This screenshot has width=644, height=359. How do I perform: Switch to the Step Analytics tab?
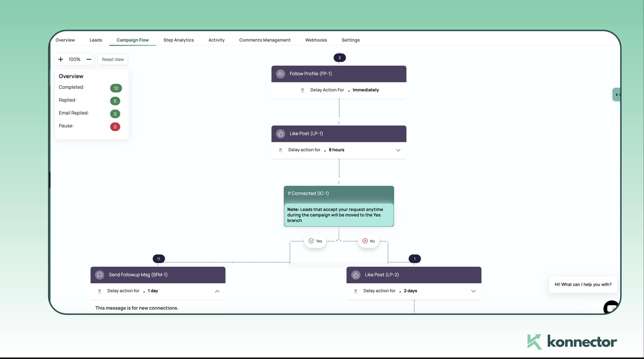click(179, 40)
